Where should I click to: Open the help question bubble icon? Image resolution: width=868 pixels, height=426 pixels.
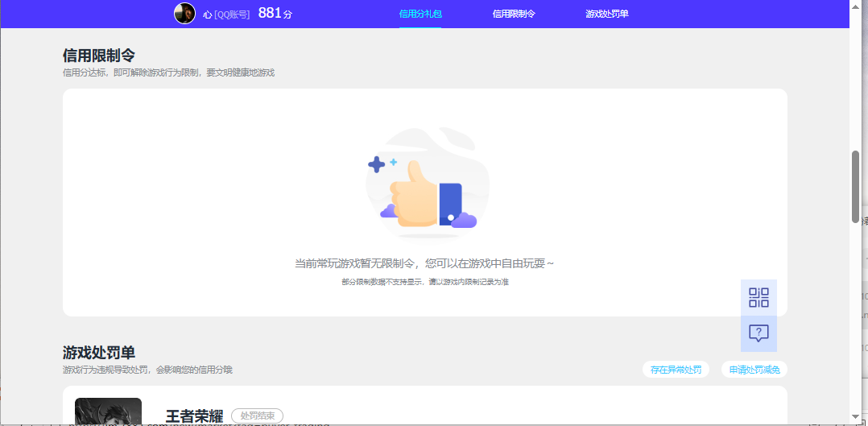click(x=758, y=333)
